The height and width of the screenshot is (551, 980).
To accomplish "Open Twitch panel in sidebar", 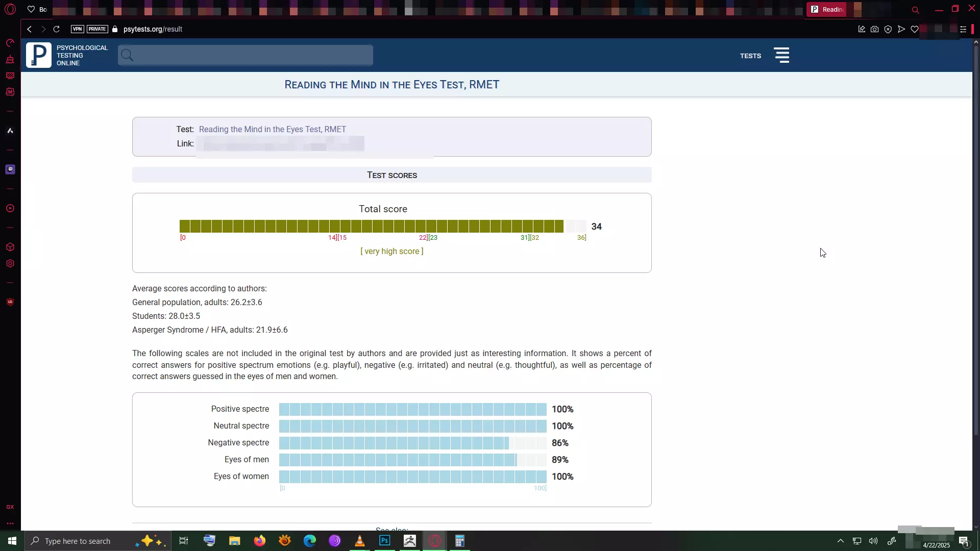I will point(10,169).
